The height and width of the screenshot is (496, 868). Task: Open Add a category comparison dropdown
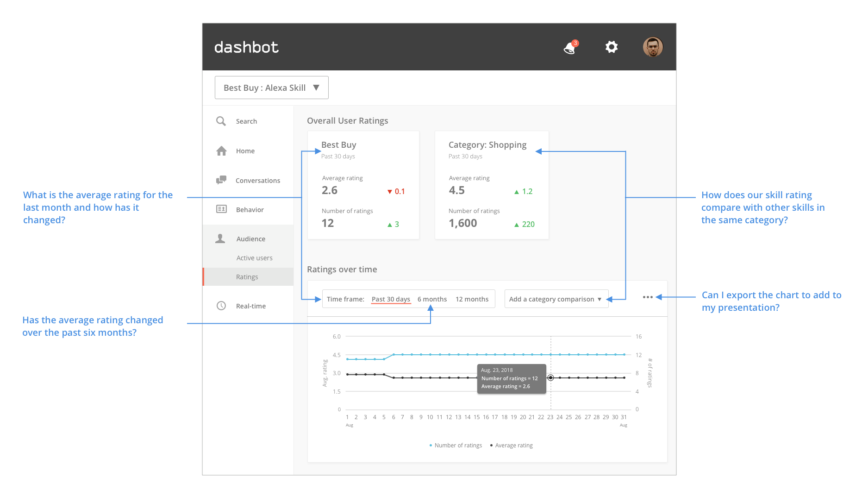[x=556, y=299]
